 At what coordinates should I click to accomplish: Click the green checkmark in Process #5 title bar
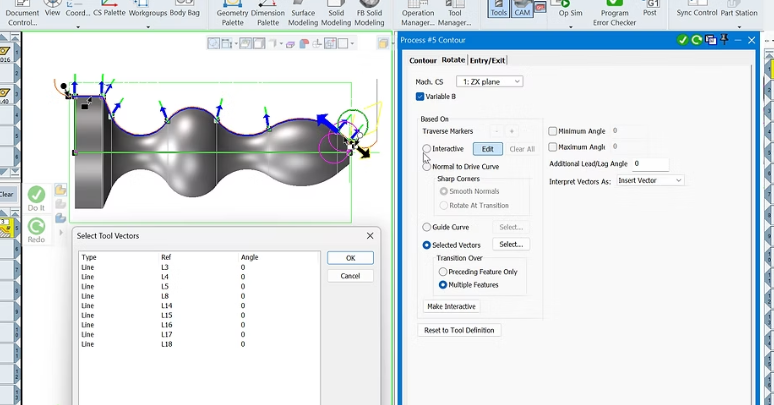pos(682,40)
